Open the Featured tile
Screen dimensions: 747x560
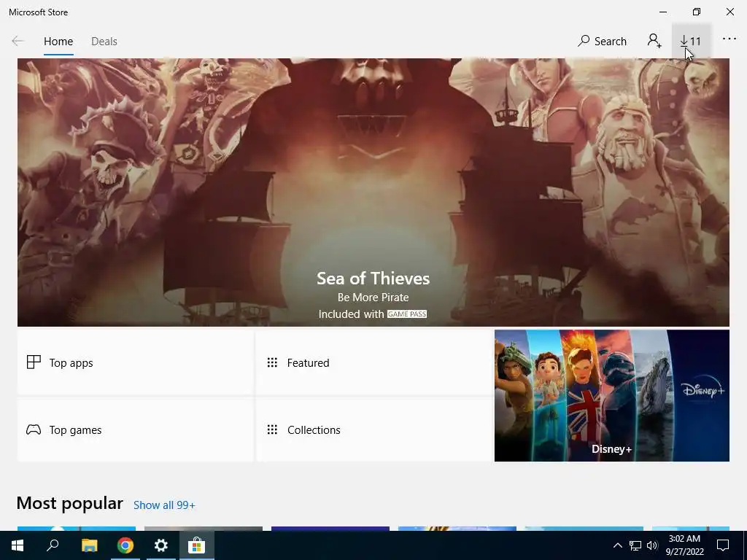pyautogui.click(x=374, y=362)
